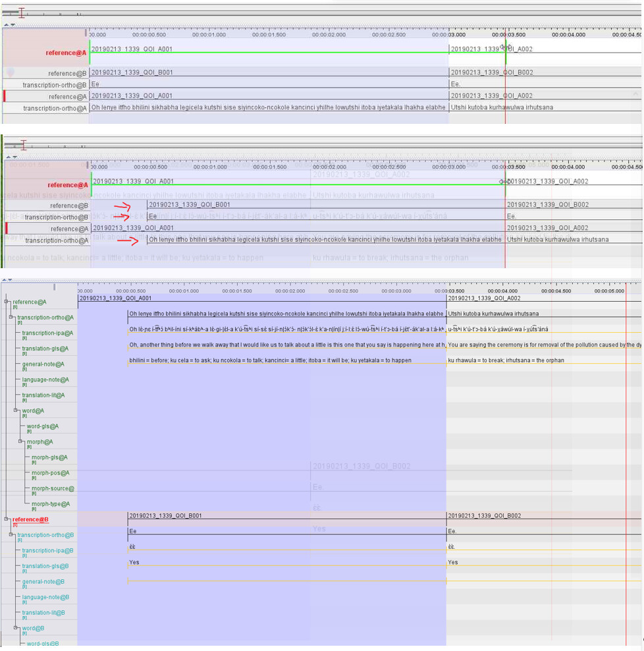Select the 'ku rhawula = to break' note annotation
Viewport: 644px width, 651px height.
[x=506, y=360]
